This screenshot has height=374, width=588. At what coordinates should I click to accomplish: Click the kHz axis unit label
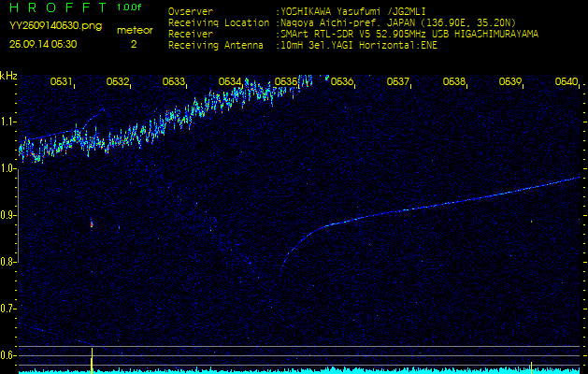(x=8, y=76)
